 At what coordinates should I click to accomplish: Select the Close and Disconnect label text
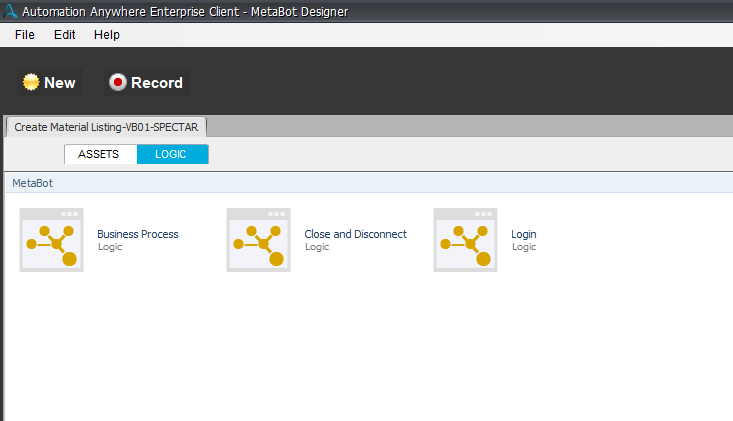pos(356,234)
